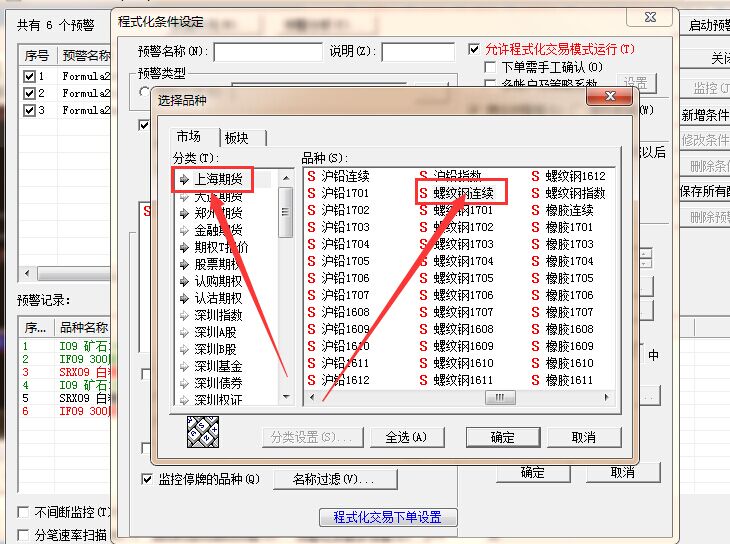Image resolution: width=730 pixels, height=544 pixels.
Task: Choose 螺纹钢1705 from the instrument list
Action: point(463,278)
